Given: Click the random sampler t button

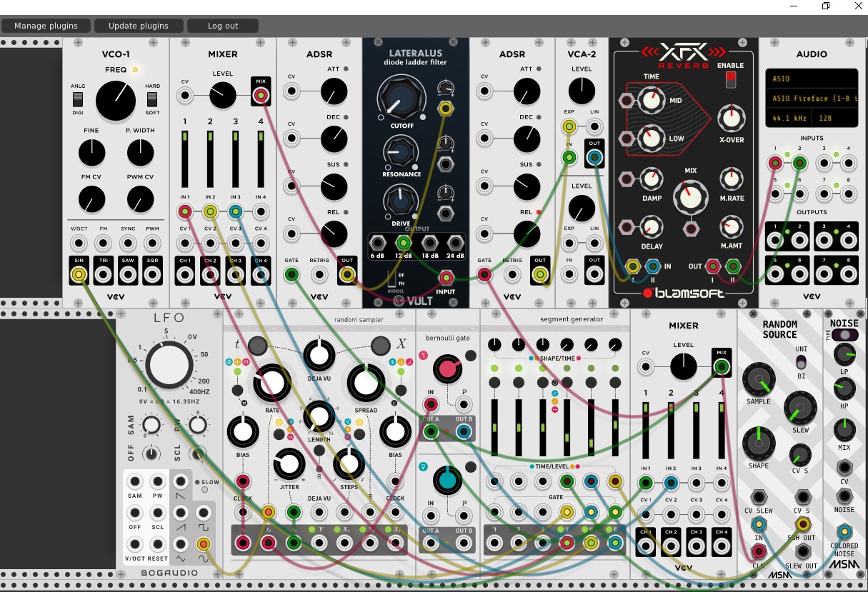Looking at the screenshot, I should (257, 346).
